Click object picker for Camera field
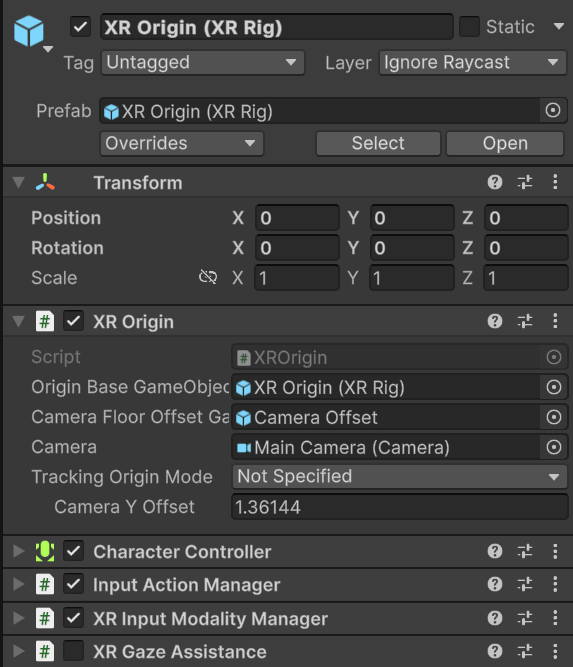Screen dimensions: 573x667 [553, 447]
